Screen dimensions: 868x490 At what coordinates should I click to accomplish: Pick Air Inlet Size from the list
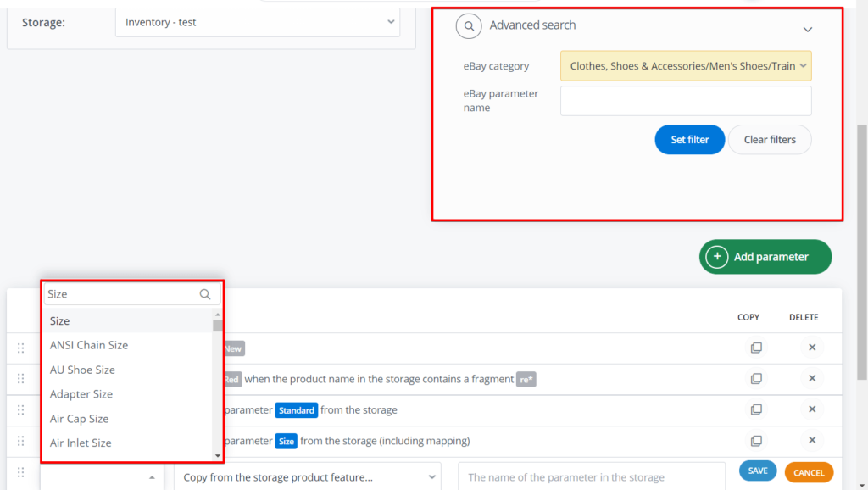pyautogui.click(x=128, y=443)
